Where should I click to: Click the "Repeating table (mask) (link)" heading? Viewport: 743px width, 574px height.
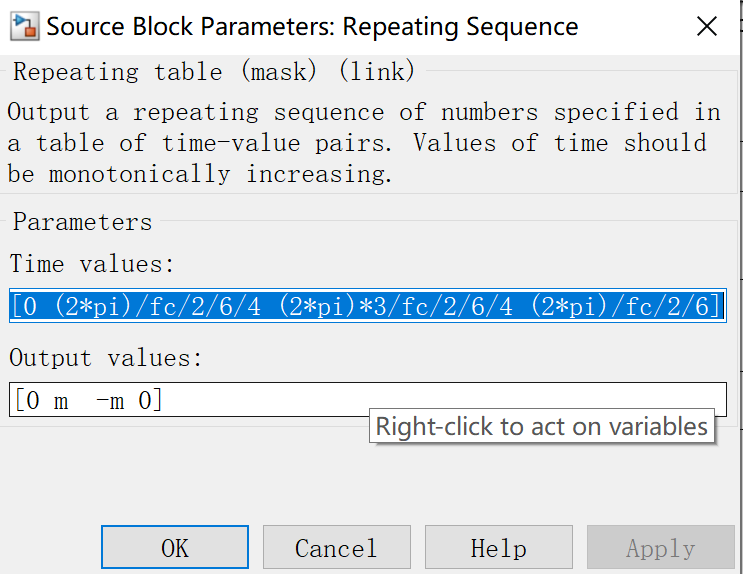[x=213, y=72]
